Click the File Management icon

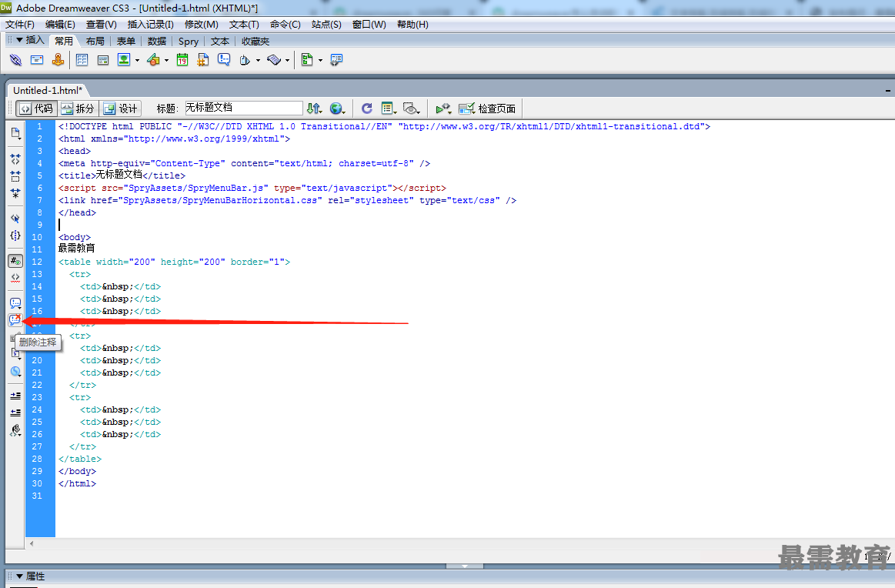pos(314,109)
